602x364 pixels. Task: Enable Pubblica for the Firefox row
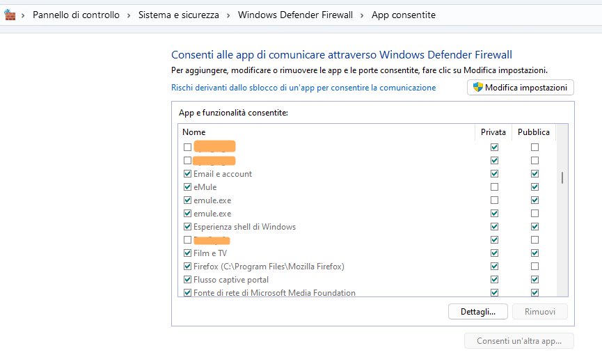534,266
